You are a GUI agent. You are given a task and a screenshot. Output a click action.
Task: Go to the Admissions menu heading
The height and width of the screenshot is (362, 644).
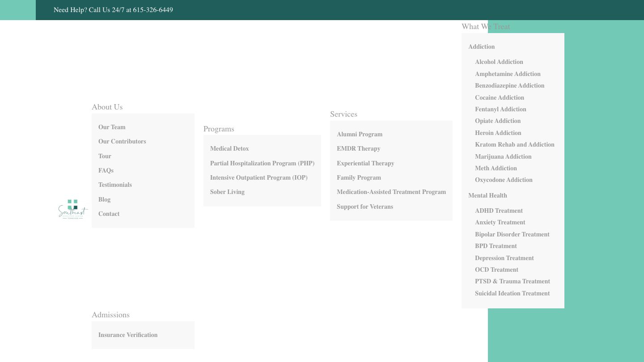click(110, 315)
